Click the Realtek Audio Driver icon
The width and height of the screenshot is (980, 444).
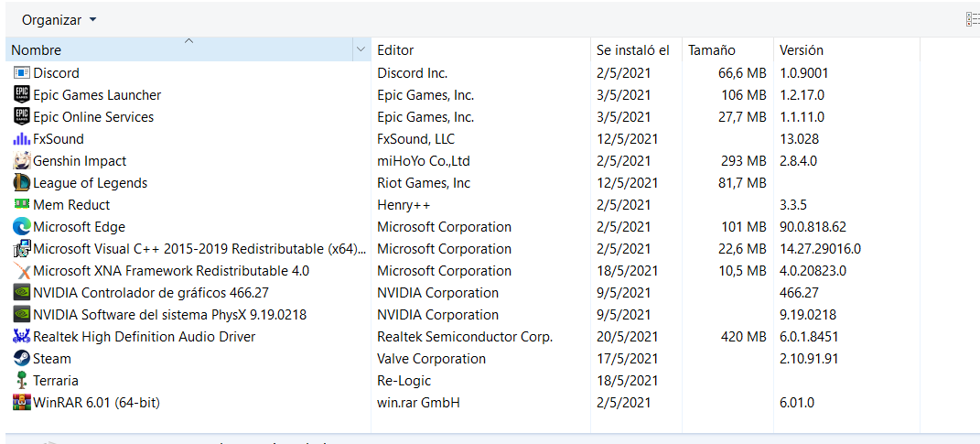[22, 337]
